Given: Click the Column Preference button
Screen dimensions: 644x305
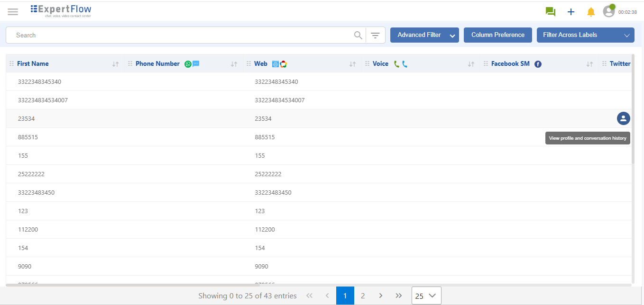Looking at the screenshot, I should coord(497,35).
